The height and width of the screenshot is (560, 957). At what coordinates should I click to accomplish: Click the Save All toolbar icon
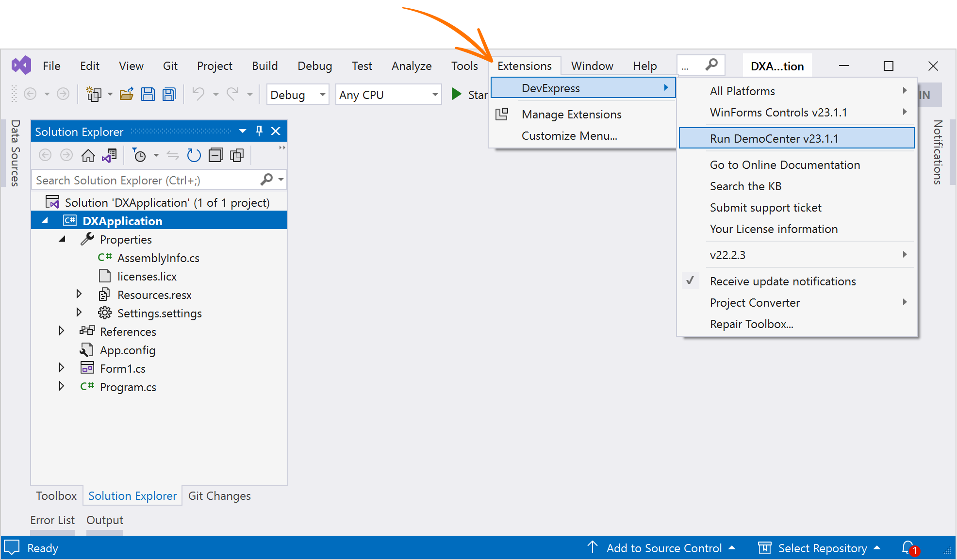(169, 94)
